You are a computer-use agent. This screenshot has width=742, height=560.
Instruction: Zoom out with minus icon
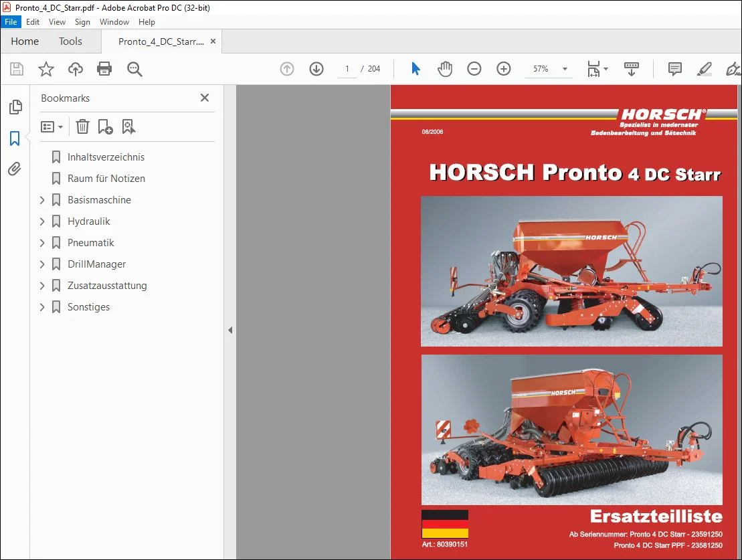474,69
